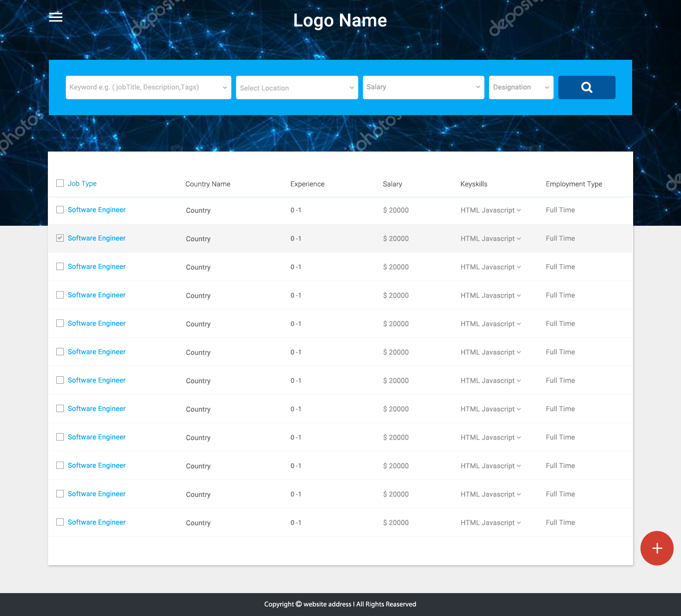Click the Country Name column header
Screen dimensions: 681x616
tap(208, 184)
